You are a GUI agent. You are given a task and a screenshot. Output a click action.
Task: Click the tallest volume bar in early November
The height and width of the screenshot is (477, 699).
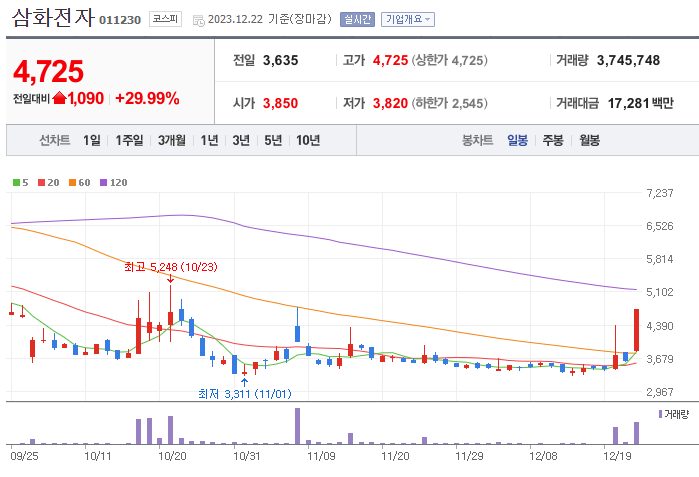pos(297,426)
